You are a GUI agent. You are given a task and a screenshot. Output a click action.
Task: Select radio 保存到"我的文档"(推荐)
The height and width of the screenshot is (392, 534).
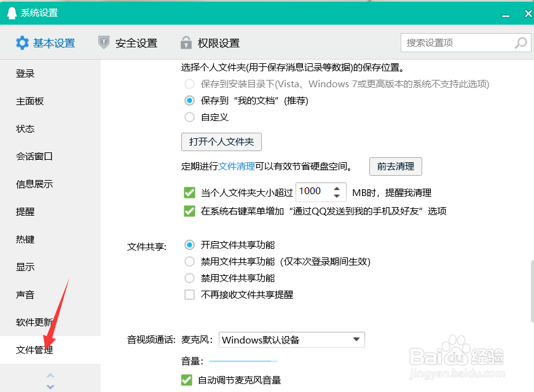[189, 101]
